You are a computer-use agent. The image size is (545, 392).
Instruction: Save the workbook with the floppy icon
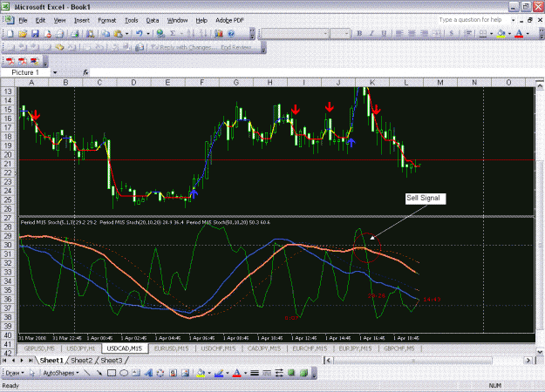[x=35, y=34]
